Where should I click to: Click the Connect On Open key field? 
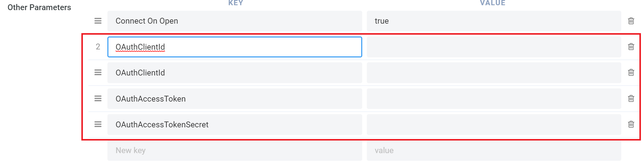point(235,21)
